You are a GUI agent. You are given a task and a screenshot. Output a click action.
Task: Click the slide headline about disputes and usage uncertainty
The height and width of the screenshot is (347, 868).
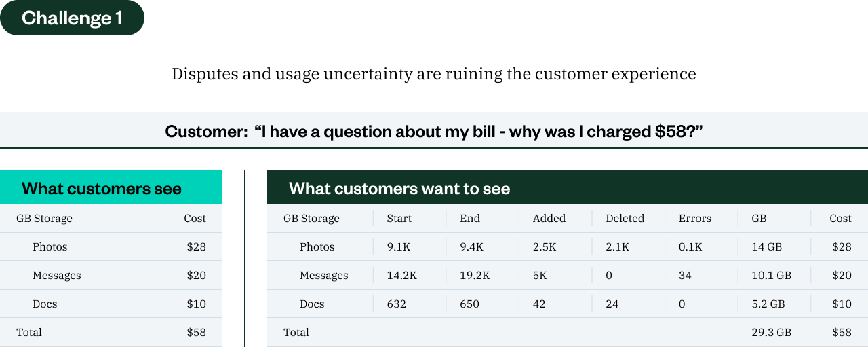coord(434,74)
